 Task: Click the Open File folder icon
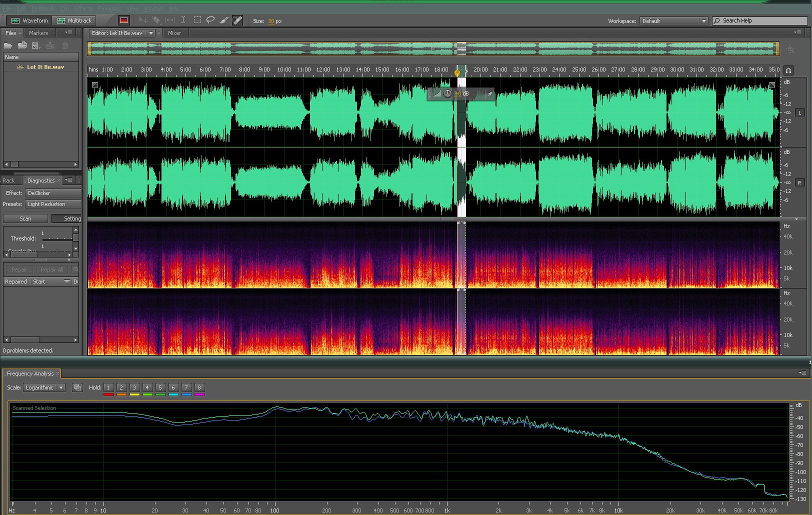click(8, 45)
